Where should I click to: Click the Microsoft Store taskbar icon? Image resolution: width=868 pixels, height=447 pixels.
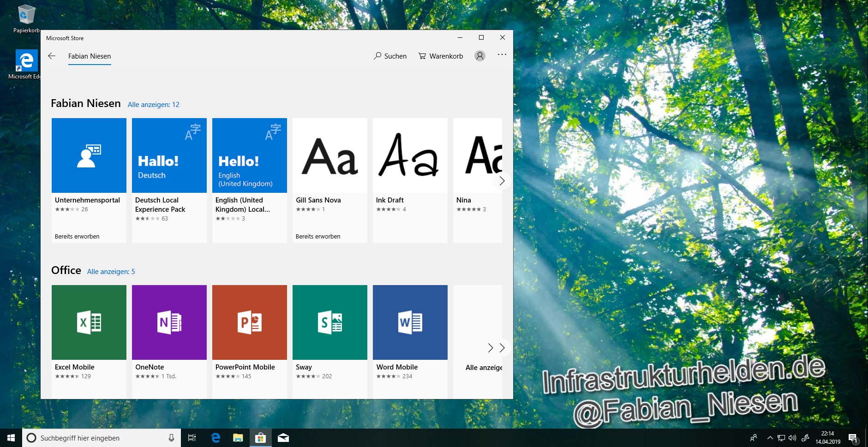click(261, 438)
